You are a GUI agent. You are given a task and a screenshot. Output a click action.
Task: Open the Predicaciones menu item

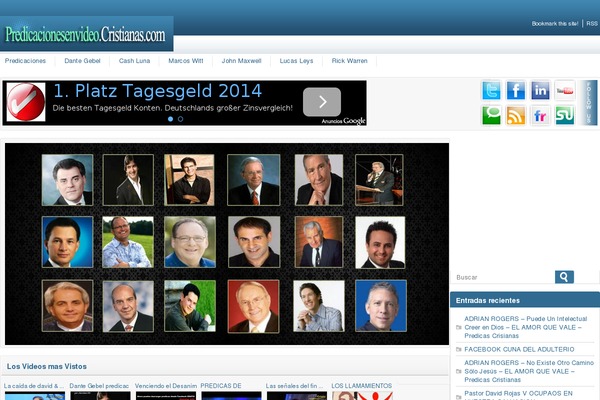tap(25, 61)
